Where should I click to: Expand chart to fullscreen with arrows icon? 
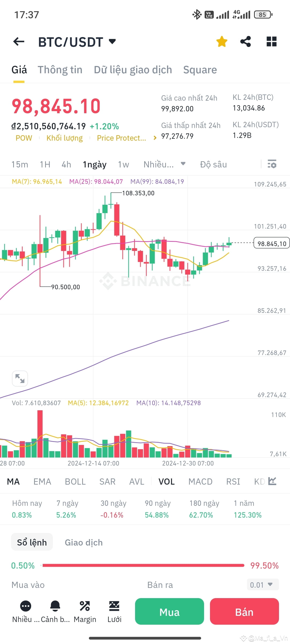[20, 378]
